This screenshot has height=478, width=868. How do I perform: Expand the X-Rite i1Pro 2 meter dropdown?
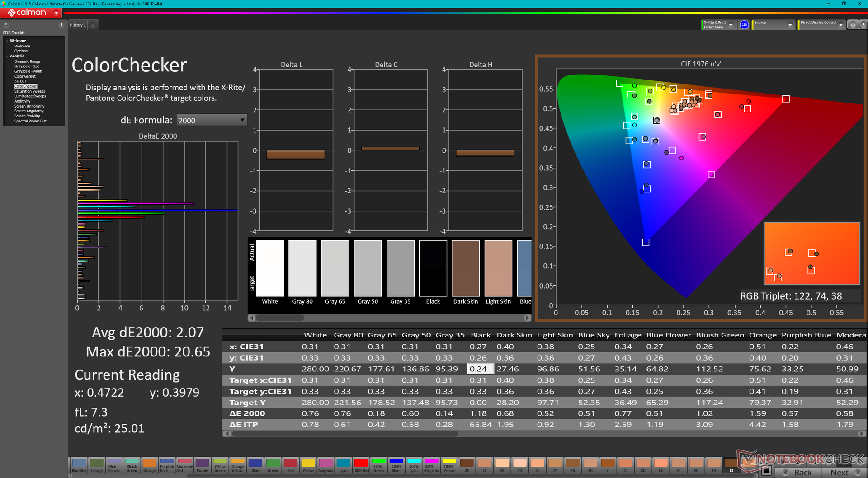731,25
